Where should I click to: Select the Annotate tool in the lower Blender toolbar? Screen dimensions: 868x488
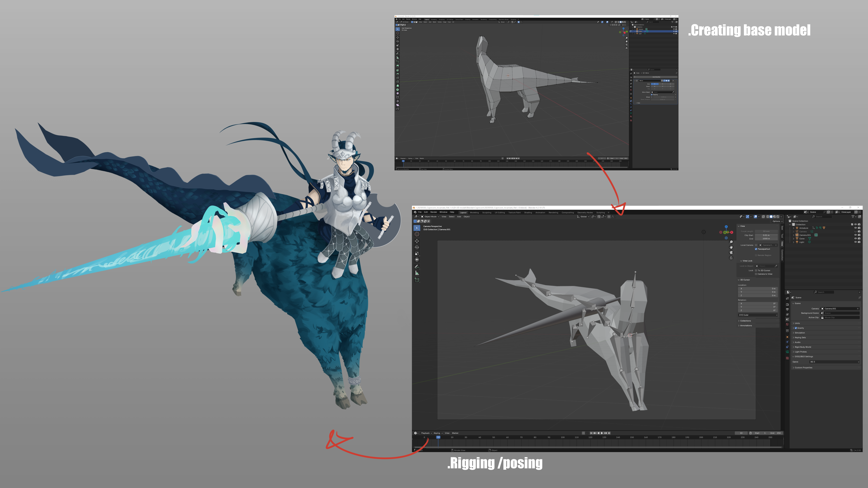coord(417,267)
